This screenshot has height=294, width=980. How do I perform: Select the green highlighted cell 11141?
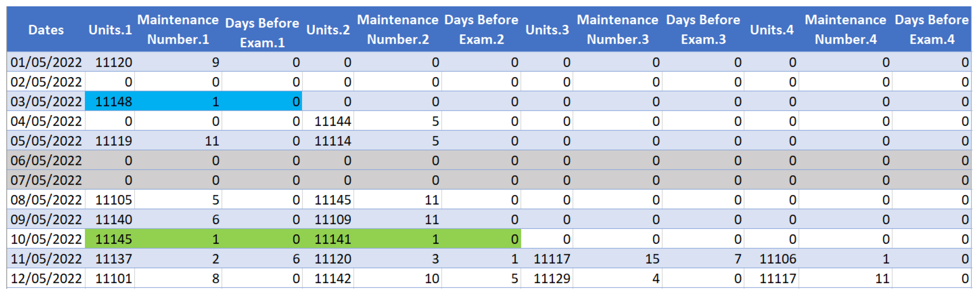point(332,239)
